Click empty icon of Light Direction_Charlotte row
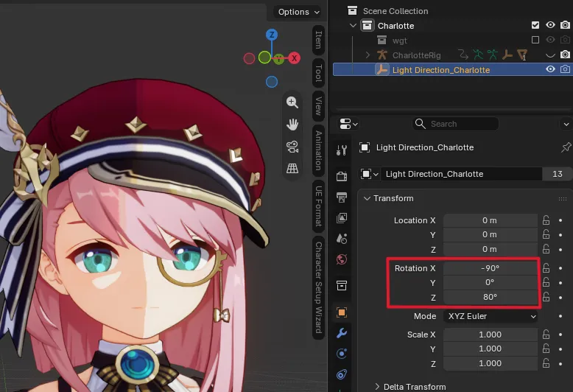573x392 pixels. [382, 69]
